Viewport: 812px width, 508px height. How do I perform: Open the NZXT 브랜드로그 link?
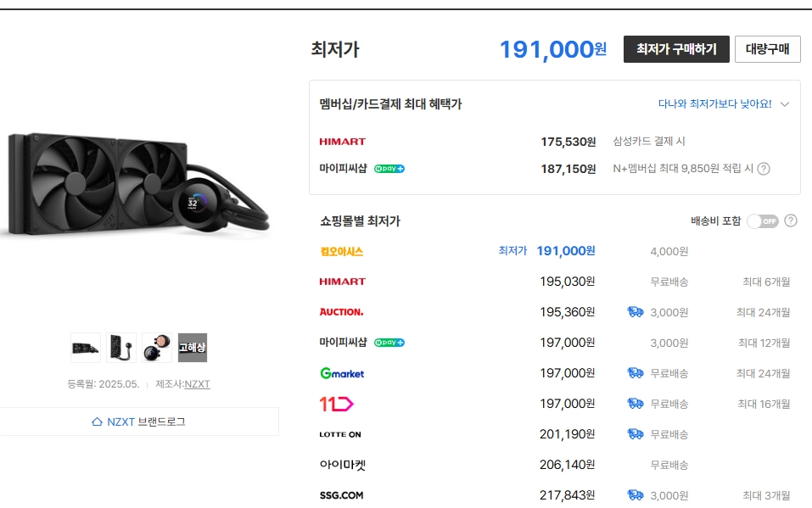(x=146, y=422)
